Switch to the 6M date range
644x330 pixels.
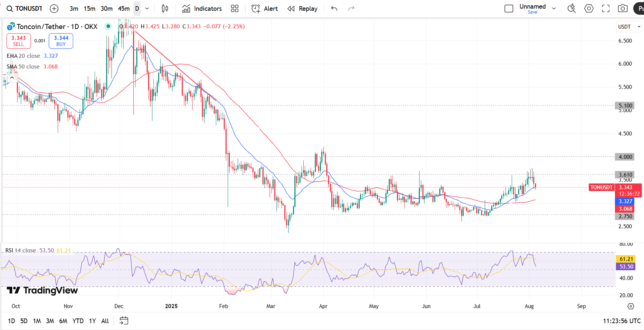63,321
